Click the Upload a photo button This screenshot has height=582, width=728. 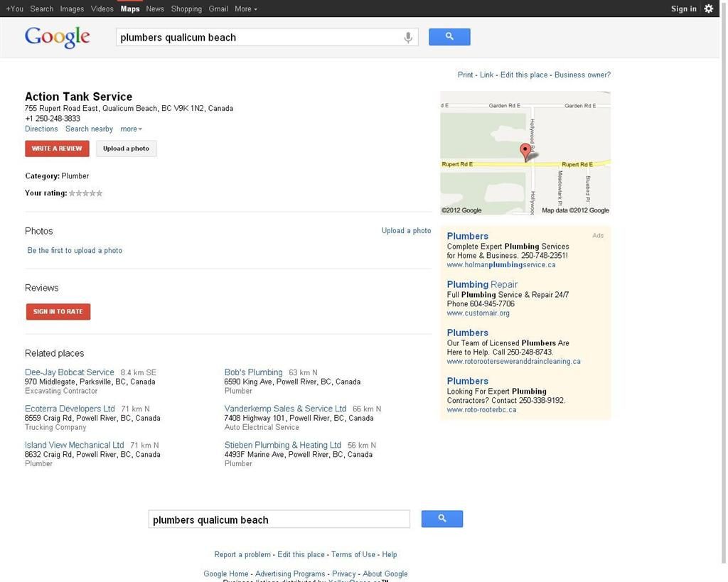(x=127, y=149)
